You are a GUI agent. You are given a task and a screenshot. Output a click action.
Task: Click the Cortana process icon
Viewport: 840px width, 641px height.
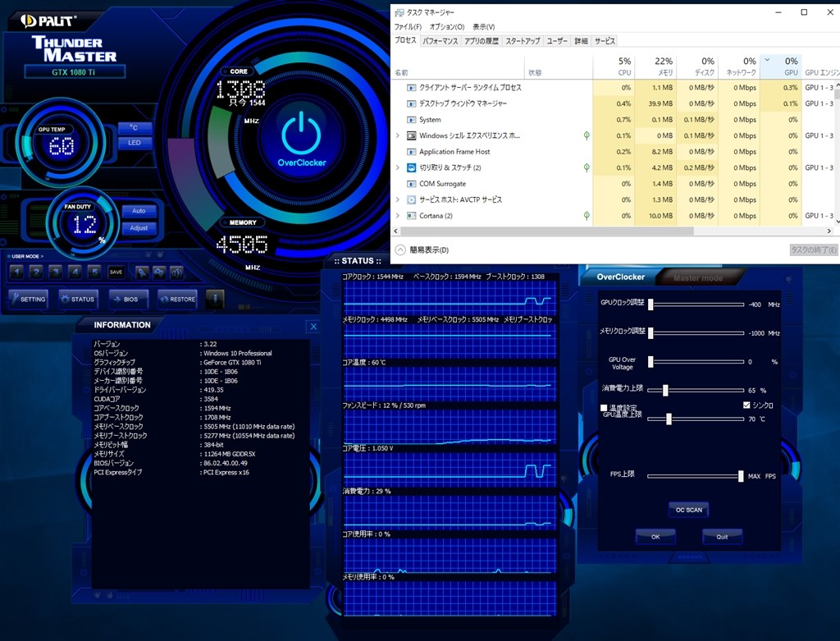412,216
